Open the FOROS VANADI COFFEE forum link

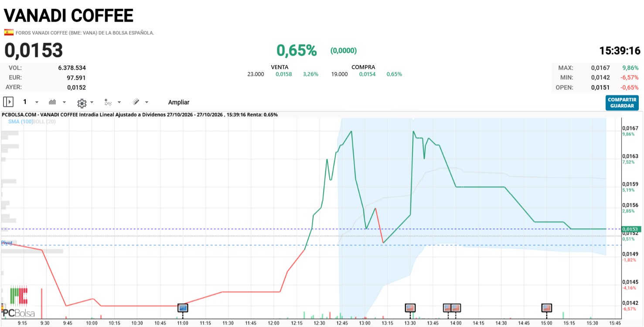[85, 33]
